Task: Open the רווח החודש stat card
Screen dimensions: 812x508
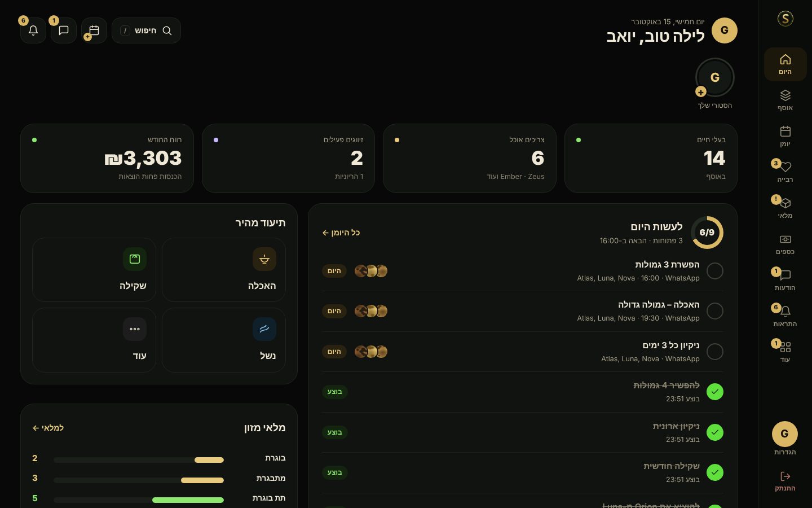Action: coord(107,159)
